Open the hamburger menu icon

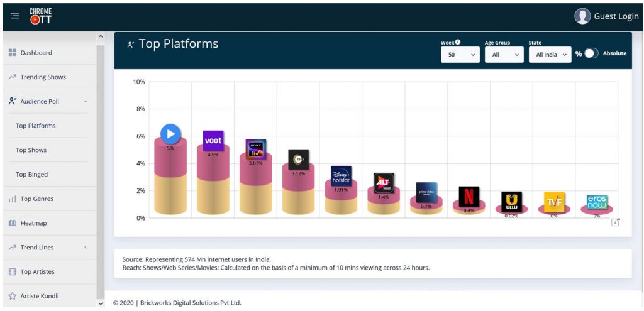[x=15, y=16]
